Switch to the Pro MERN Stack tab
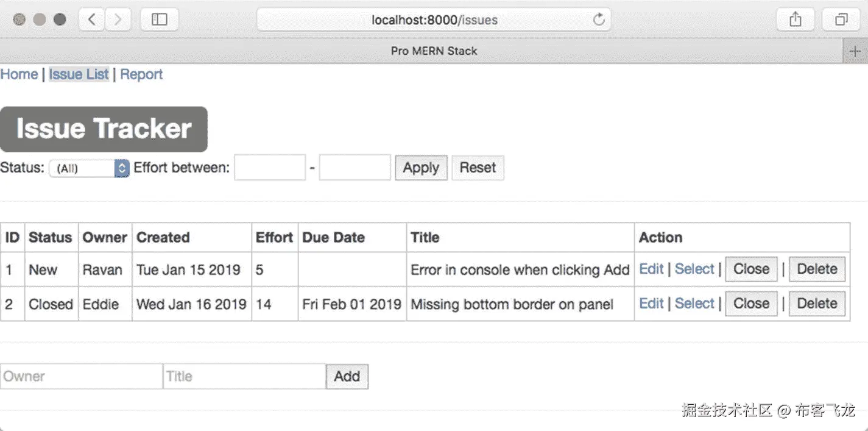The image size is (868, 431). pyautogui.click(x=434, y=51)
